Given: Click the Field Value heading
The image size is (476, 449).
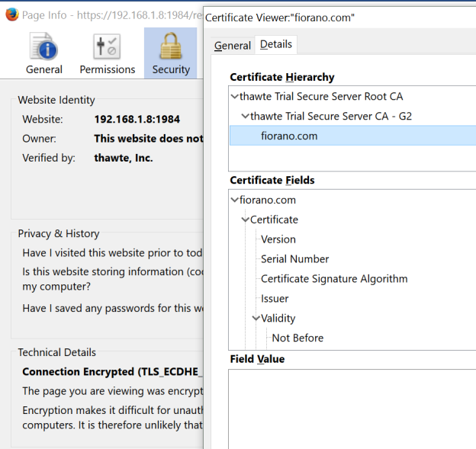Looking at the screenshot, I should pos(257,359).
